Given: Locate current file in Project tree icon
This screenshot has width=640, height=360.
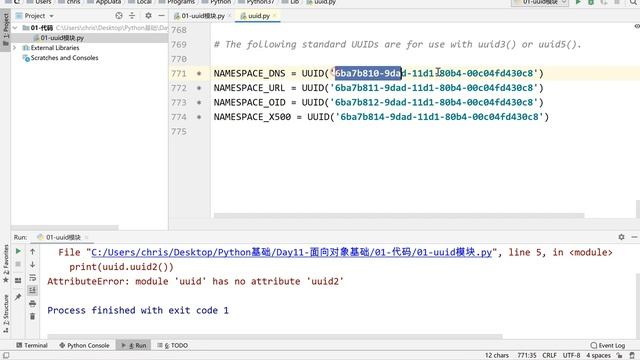Looking at the screenshot, I should click(119, 16).
